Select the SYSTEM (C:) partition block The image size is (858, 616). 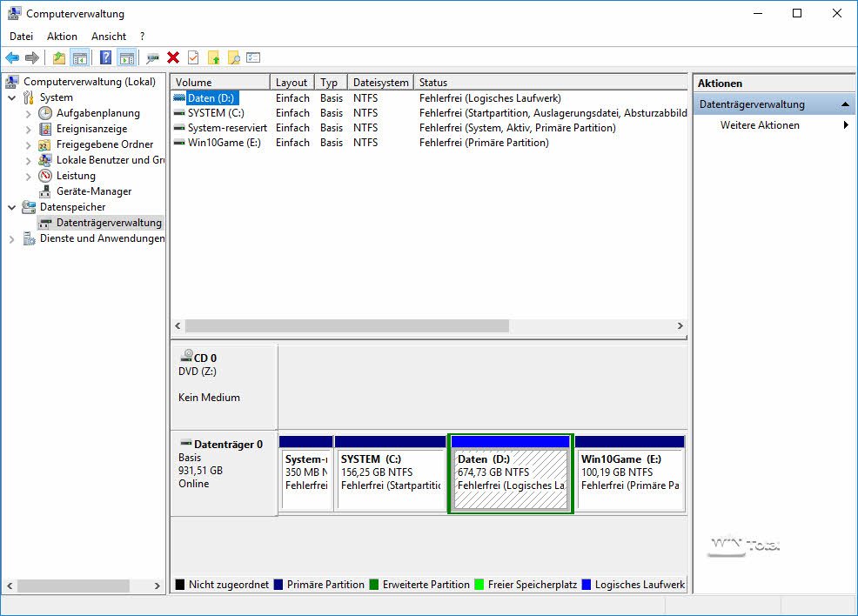click(390, 477)
